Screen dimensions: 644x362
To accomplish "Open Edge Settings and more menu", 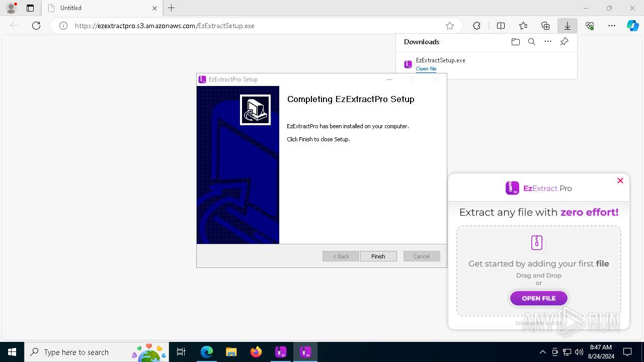I will [x=612, y=26].
